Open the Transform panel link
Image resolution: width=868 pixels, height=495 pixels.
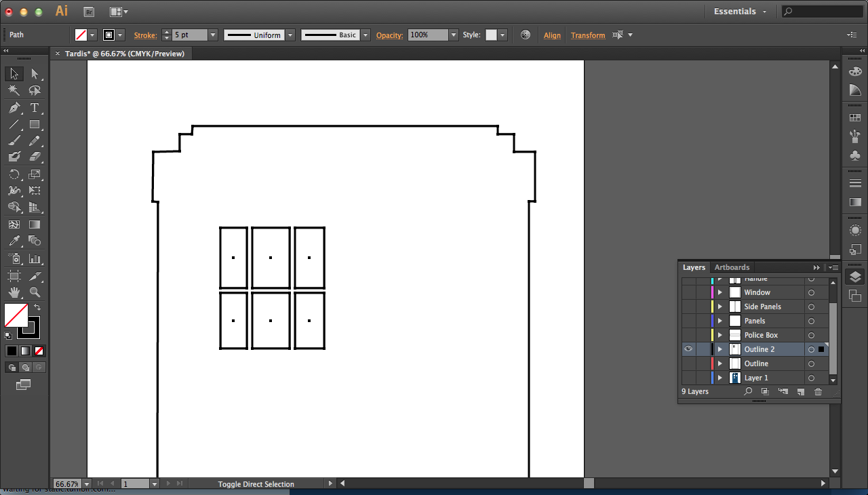click(x=588, y=35)
